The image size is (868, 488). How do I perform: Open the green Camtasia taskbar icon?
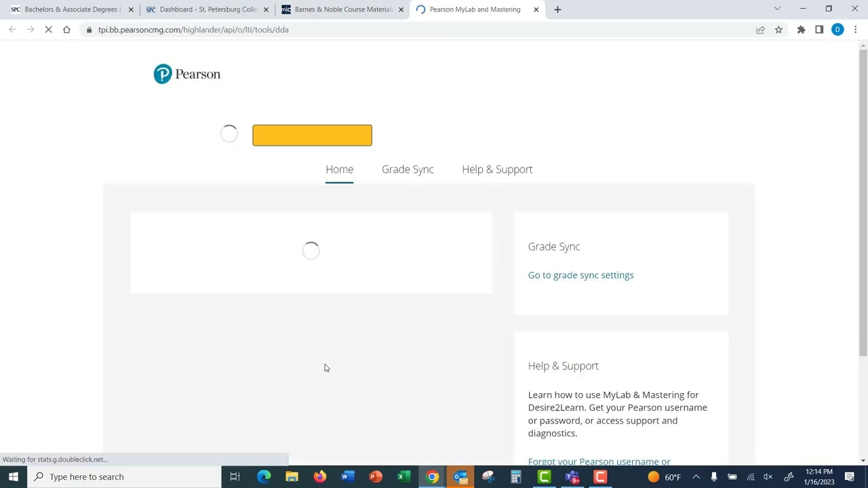[x=544, y=476]
